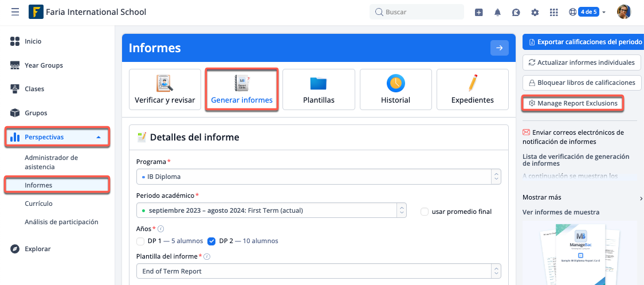Screen dimensions: 644x285
Task: Click the arrow icon in Informes header
Action: [x=499, y=48]
